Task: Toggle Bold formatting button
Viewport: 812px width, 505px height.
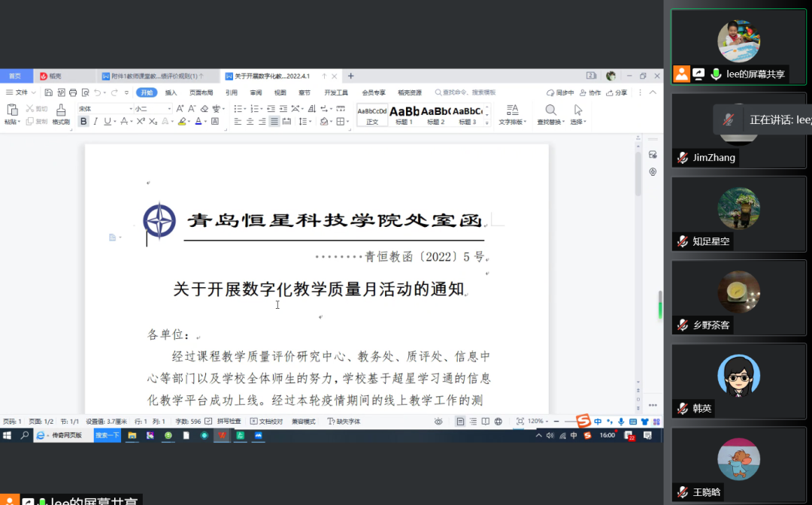Action: [83, 122]
